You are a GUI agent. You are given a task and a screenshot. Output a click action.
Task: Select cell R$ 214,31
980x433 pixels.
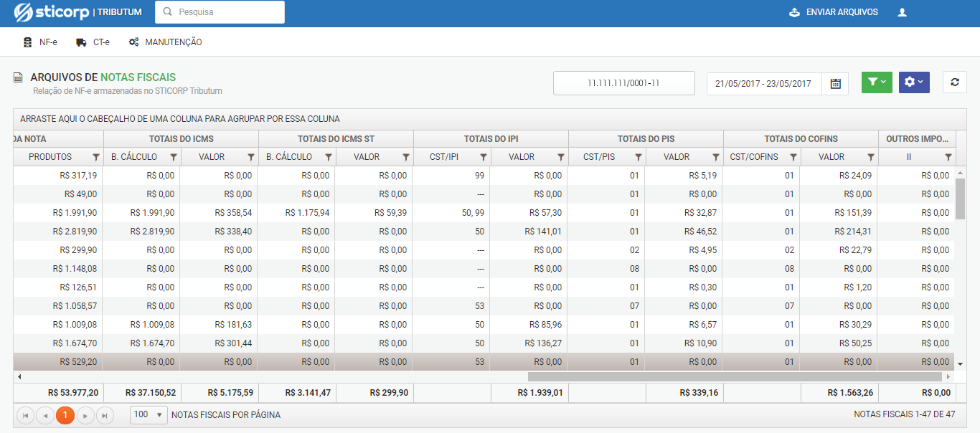pos(839,232)
